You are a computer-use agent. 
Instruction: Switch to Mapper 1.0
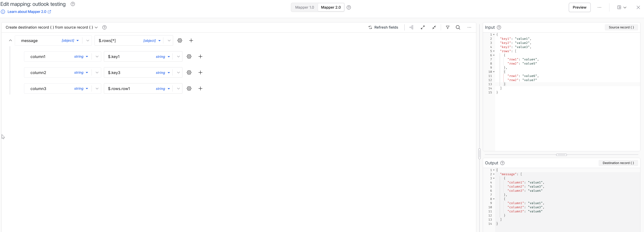(x=304, y=8)
